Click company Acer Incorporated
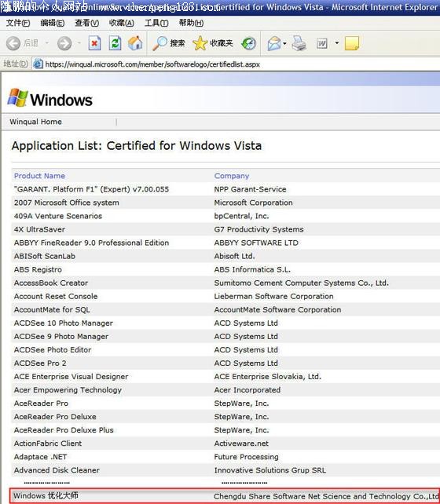Screen dimensions: 440x504 point(247,390)
